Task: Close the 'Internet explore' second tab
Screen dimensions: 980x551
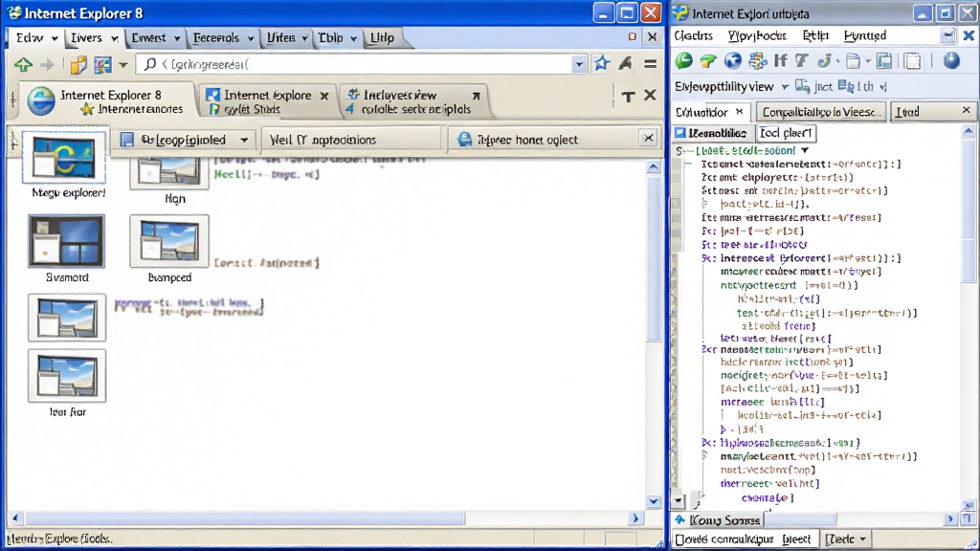Action: click(x=324, y=96)
